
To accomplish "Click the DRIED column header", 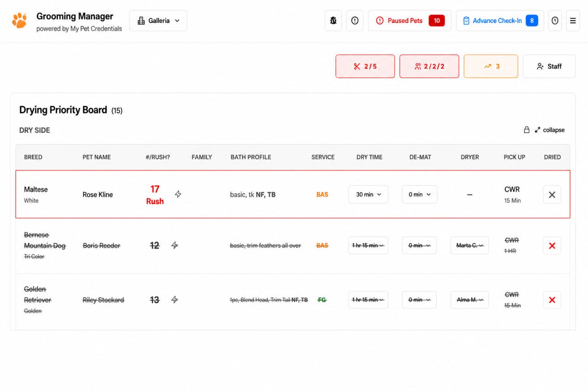I will click(x=552, y=157).
